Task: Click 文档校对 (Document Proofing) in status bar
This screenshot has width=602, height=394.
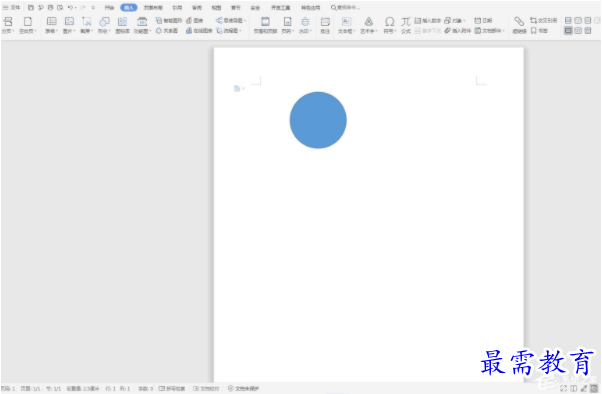Action: point(207,389)
